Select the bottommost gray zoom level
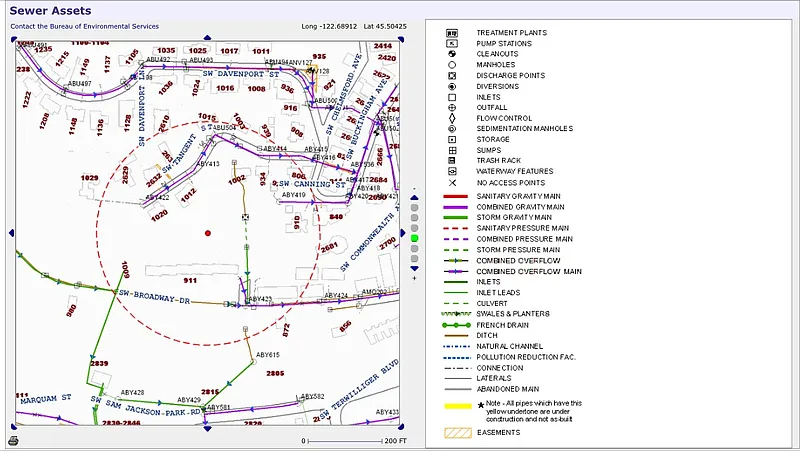Screen dimensions: 800x451 (414, 259)
